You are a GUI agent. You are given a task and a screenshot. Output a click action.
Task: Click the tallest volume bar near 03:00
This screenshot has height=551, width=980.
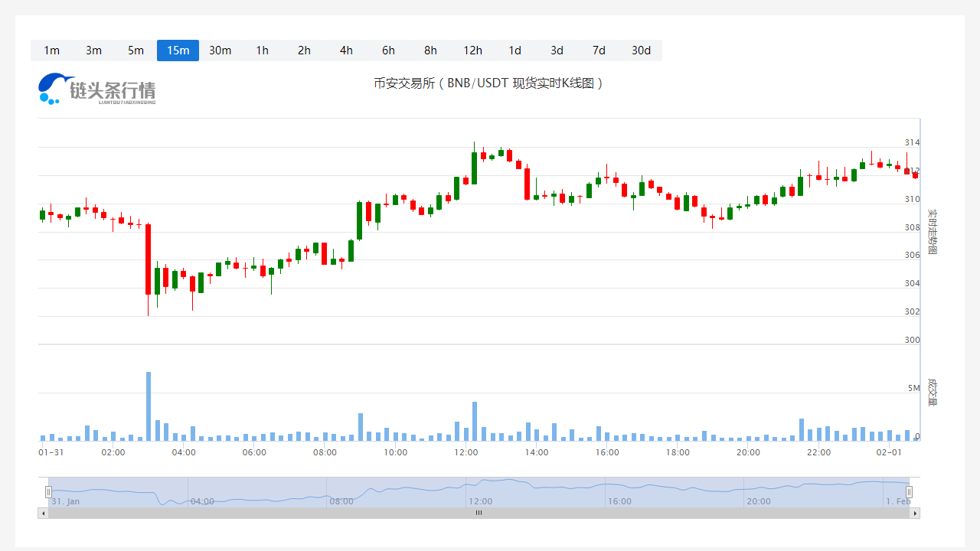click(x=149, y=406)
